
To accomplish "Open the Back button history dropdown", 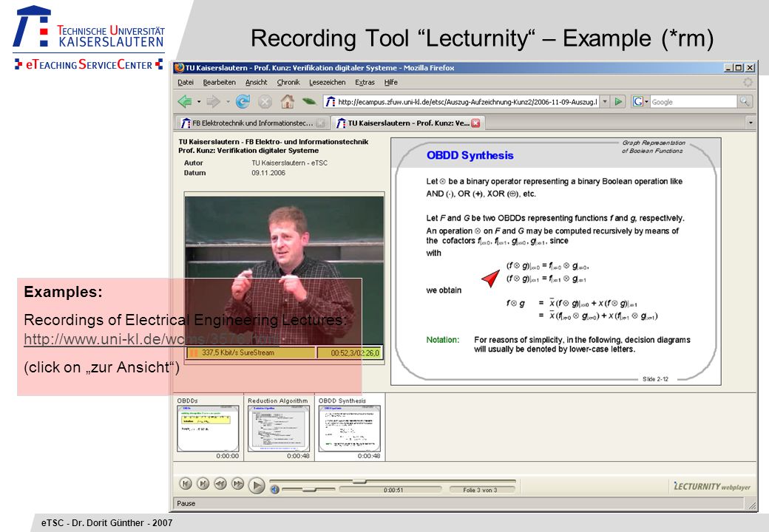I will tap(199, 102).
